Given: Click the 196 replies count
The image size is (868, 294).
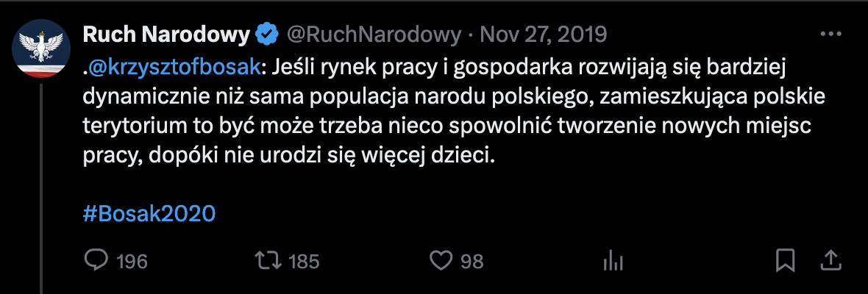Looking at the screenshot, I should (132, 261).
